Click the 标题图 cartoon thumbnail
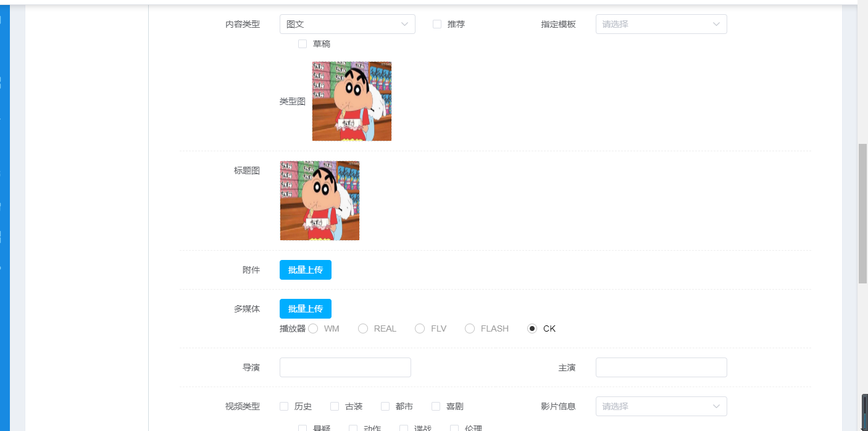The image size is (868, 431). pyautogui.click(x=320, y=201)
